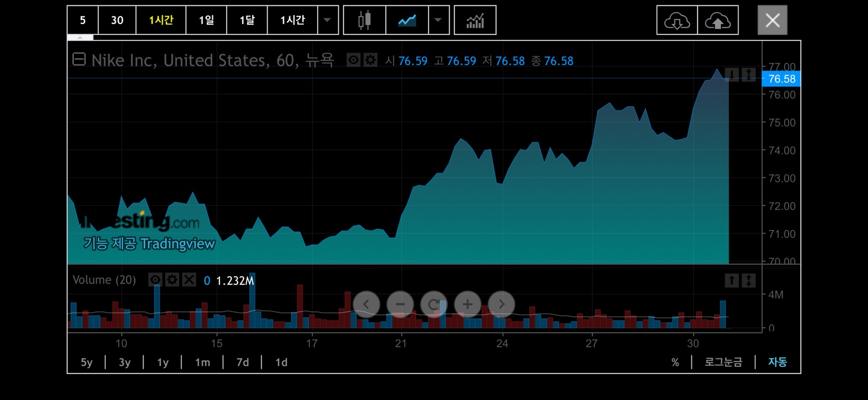Select the area line chart style icon
The width and height of the screenshot is (868, 400).
tap(407, 20)
